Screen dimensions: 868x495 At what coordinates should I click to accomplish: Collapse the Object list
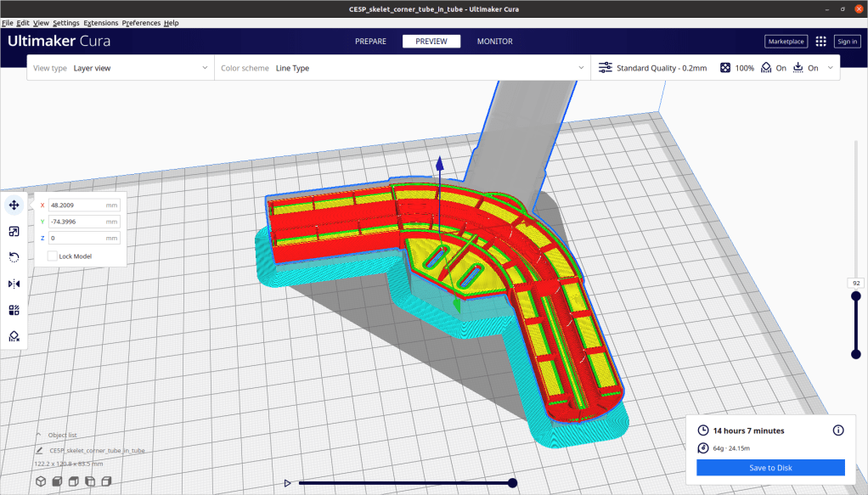[39, 435]
